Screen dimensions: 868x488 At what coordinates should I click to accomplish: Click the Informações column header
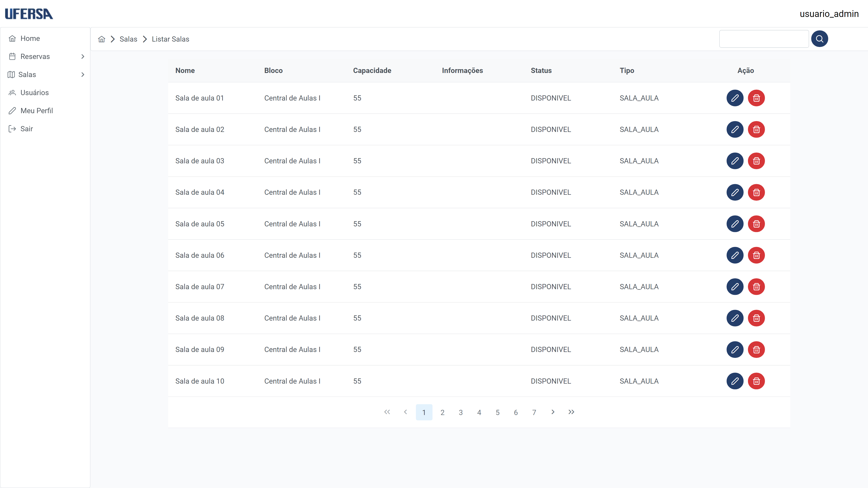(x=462, y=70)
